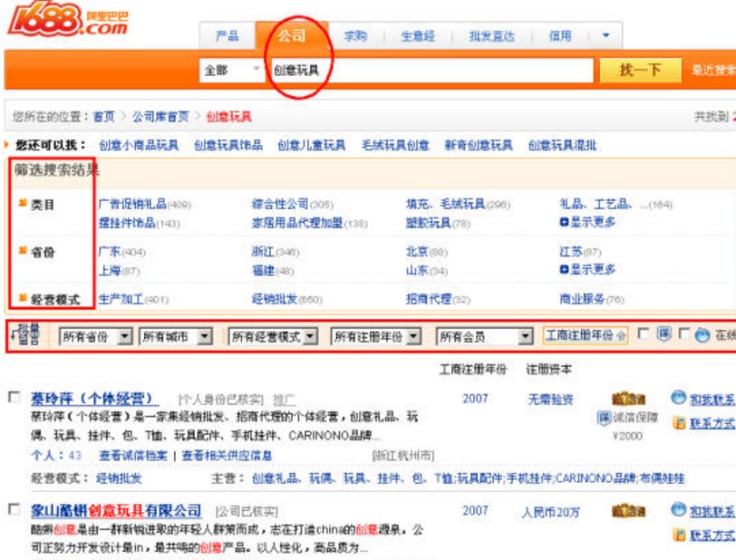
Task: Switch to the 批发直达 tab
Action: (491, 36)
